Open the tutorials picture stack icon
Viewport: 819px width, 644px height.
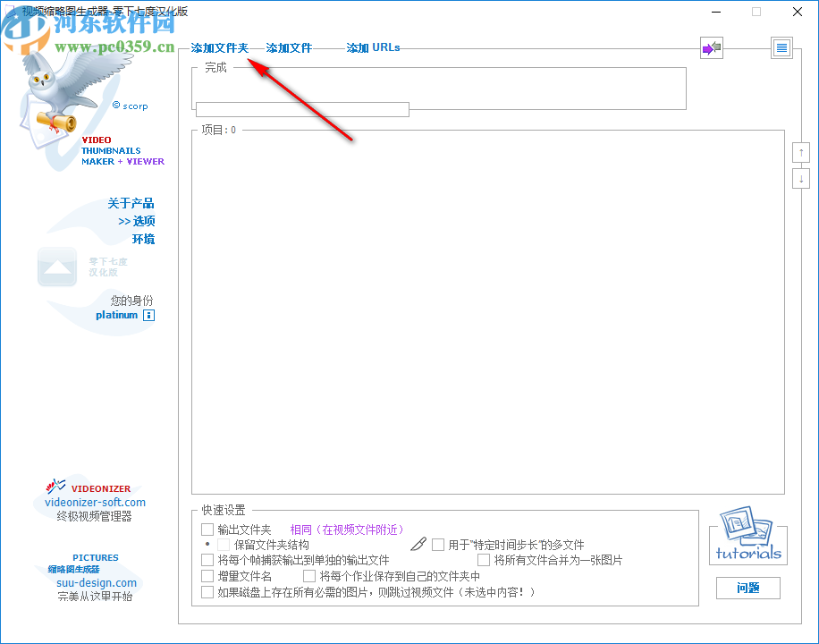(747, 532)
